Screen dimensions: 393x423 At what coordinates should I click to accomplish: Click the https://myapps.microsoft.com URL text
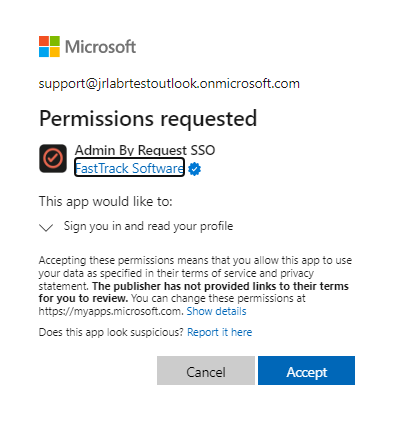[x=111, y=311]
